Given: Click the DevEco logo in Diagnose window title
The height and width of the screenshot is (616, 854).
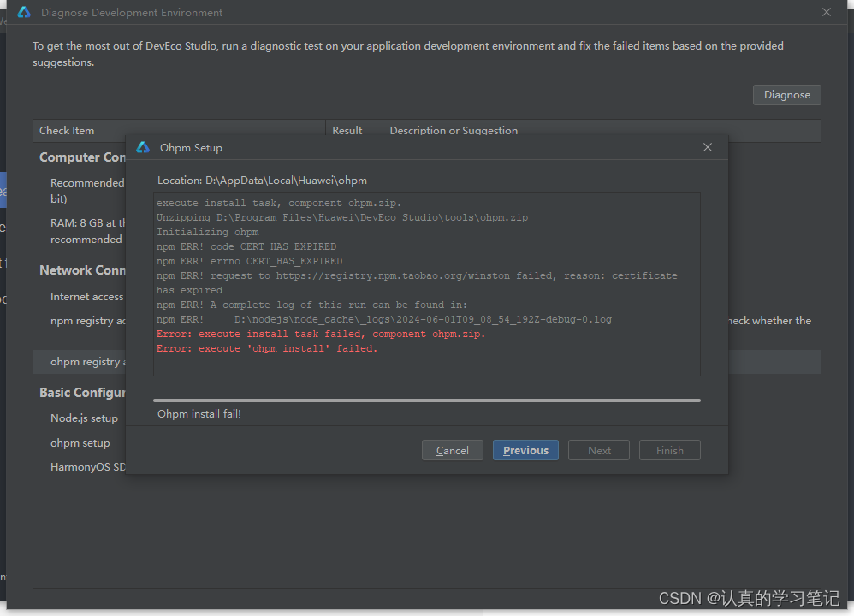Looking at the screenshot, I should (24, 12).
